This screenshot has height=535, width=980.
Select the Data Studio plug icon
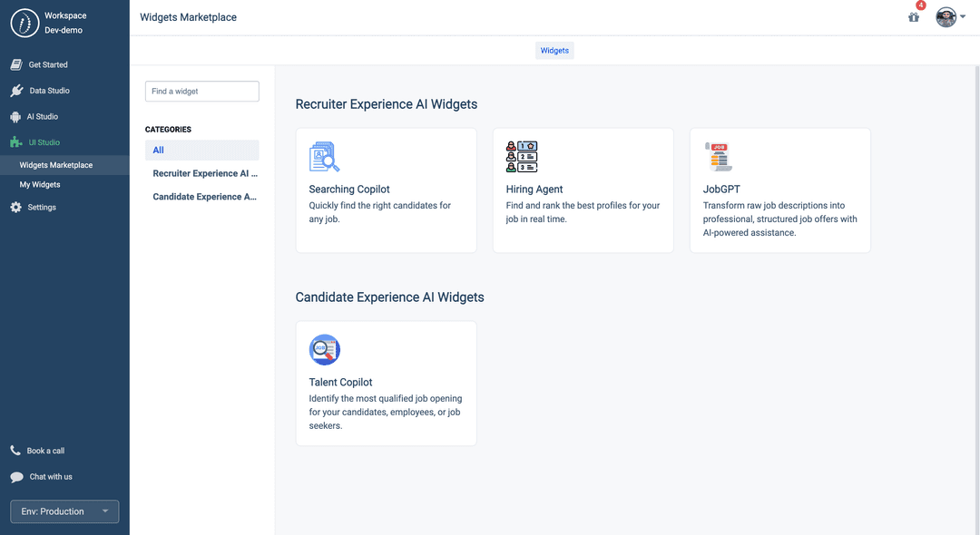click(x=15, y=90)
